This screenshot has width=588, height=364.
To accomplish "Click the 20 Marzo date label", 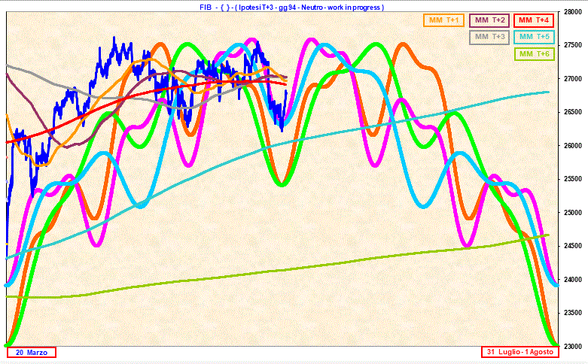I will (32, 353).
